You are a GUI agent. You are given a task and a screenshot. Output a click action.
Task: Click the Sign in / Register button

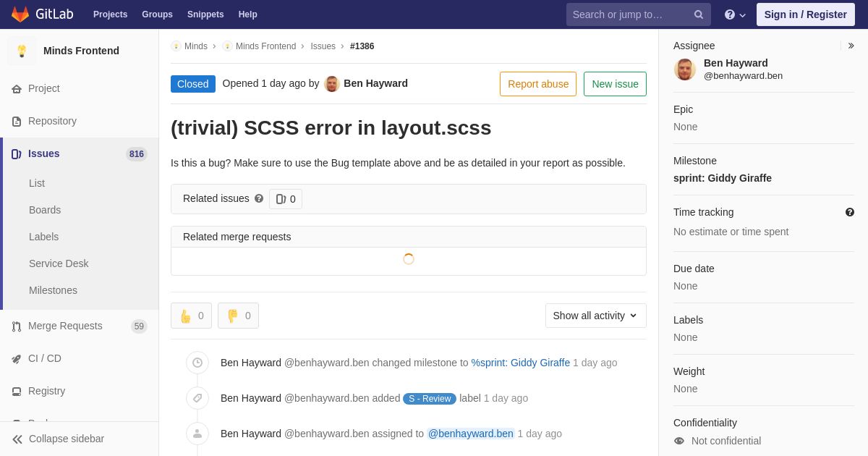tap(805, 14)
